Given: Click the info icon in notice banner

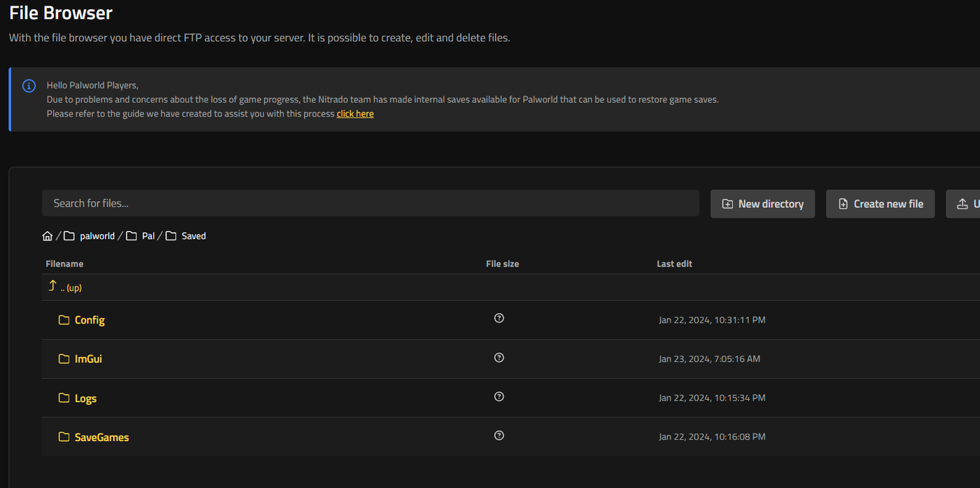Looking at the screenshot, I should point(29,85).
